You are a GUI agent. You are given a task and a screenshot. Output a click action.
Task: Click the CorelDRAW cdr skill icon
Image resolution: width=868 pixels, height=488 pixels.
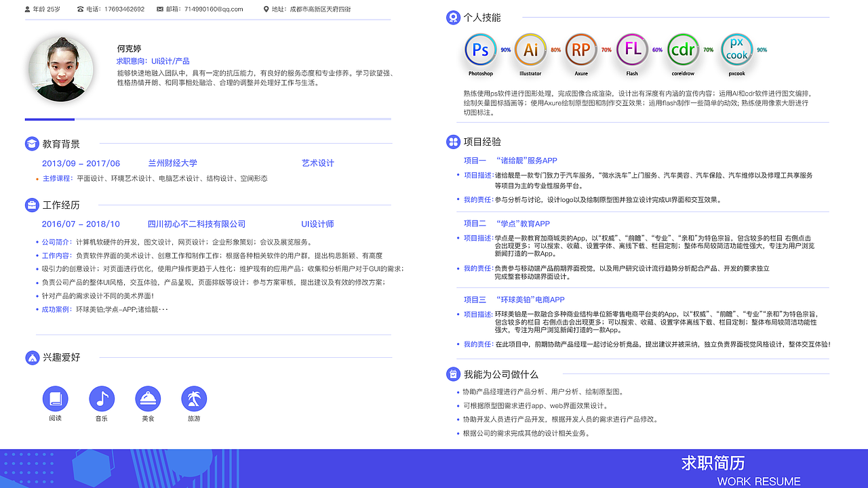tap(683, 49)
